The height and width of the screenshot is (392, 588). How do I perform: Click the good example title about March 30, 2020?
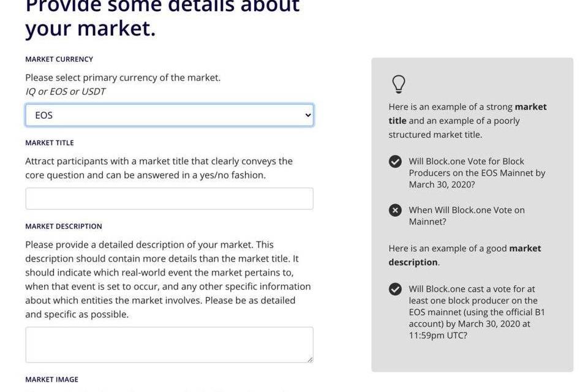(477, 173)
